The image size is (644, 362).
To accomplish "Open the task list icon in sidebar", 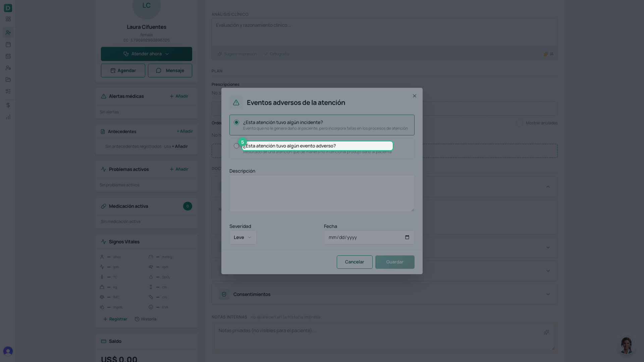I will pyautogui.click(x=8, y=91).
